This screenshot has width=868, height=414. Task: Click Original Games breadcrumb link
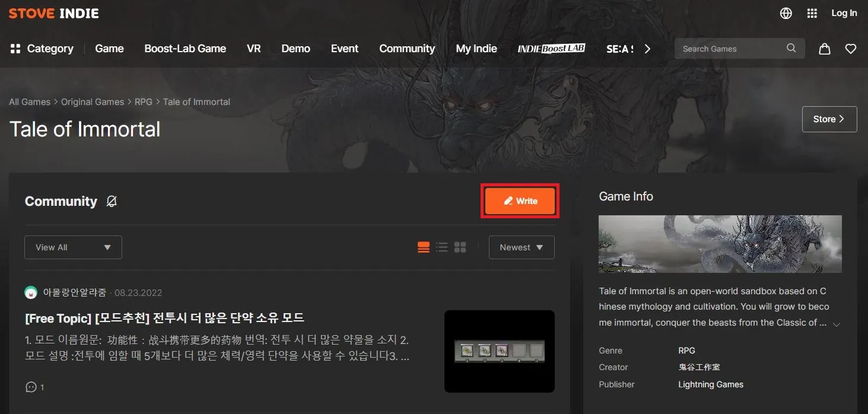(93, 102)
